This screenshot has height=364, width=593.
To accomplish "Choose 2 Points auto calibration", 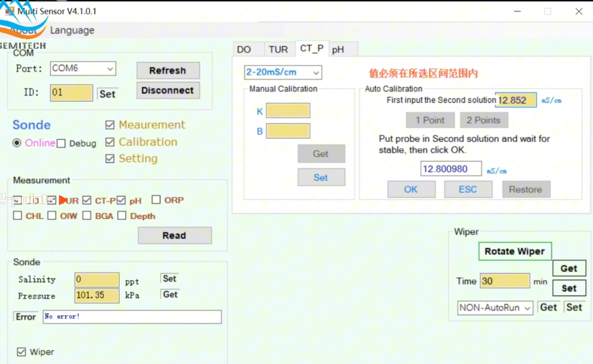I will pyautogui.click(x=483, y=120).
